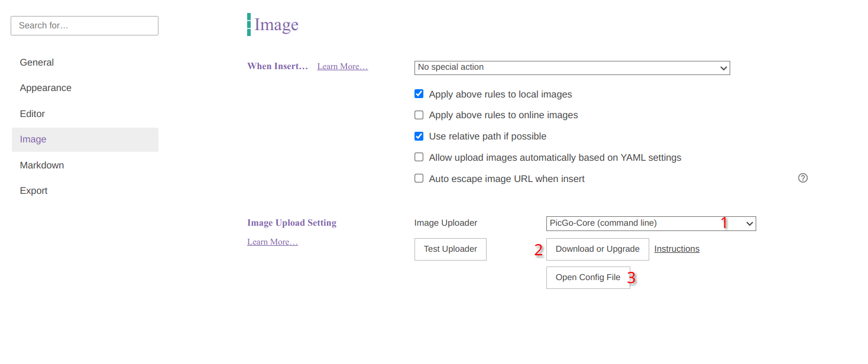Click the help question mark icon
The width and height of the screenshot is (868, 364).
tap(802, 178)
